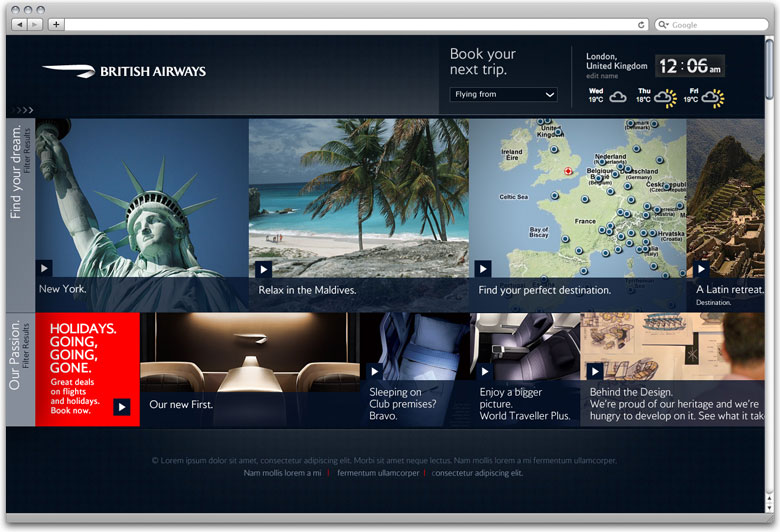The image size is (780, 532).
Task: Play the A Latin retreat tile
Action: [x=701, y=269]
